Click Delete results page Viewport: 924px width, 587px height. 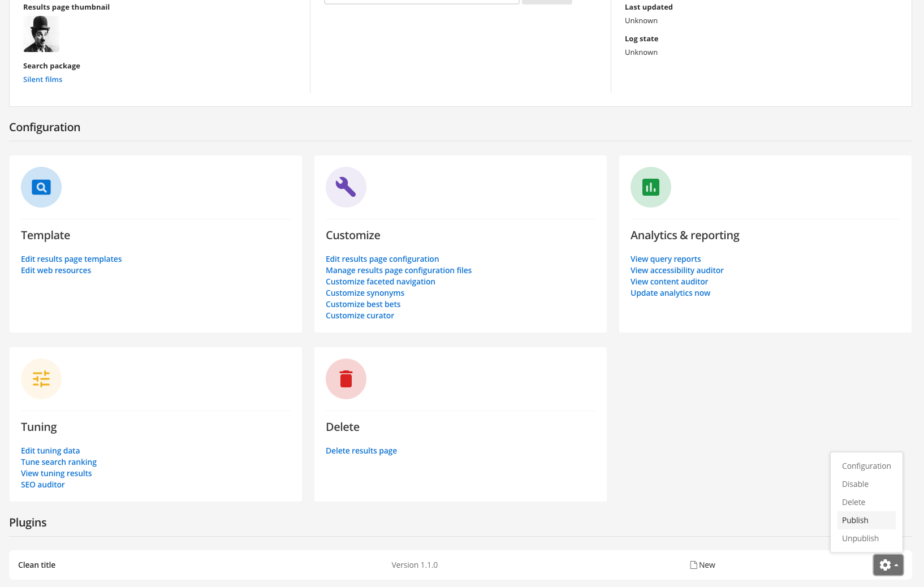click(361, 450)
